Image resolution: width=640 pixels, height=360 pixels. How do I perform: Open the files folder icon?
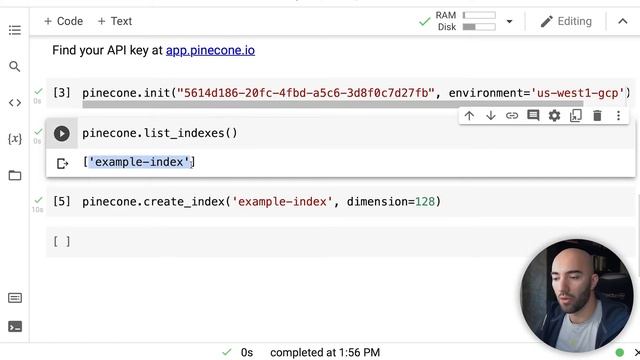pos(15,175)
